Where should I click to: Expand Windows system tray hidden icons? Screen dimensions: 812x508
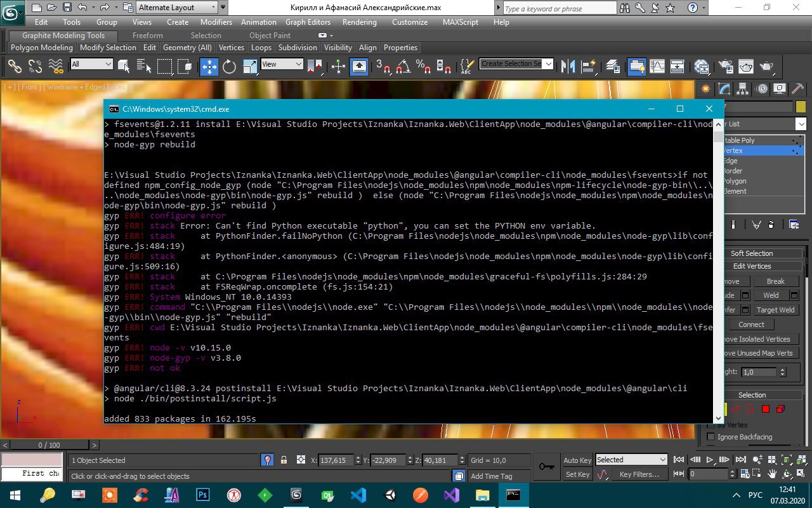(x=736, y=495)
